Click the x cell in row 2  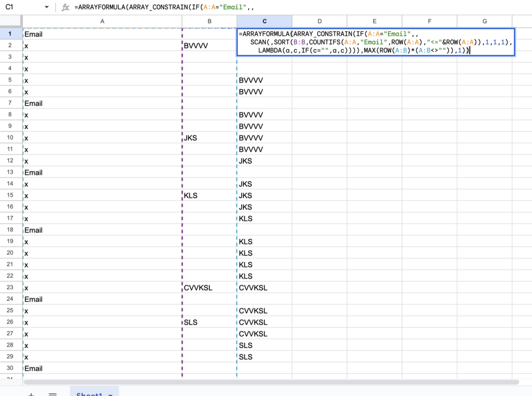pyautogui.click(x=102, y=46)
